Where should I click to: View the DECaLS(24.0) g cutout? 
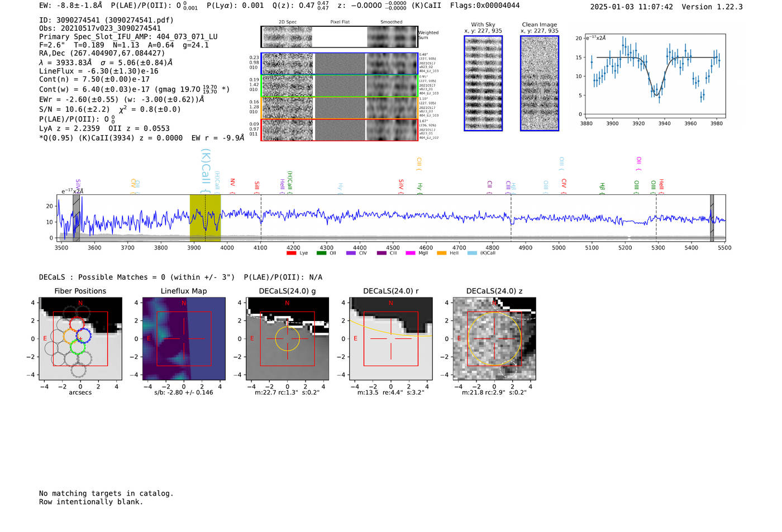[x=288, y=339]
